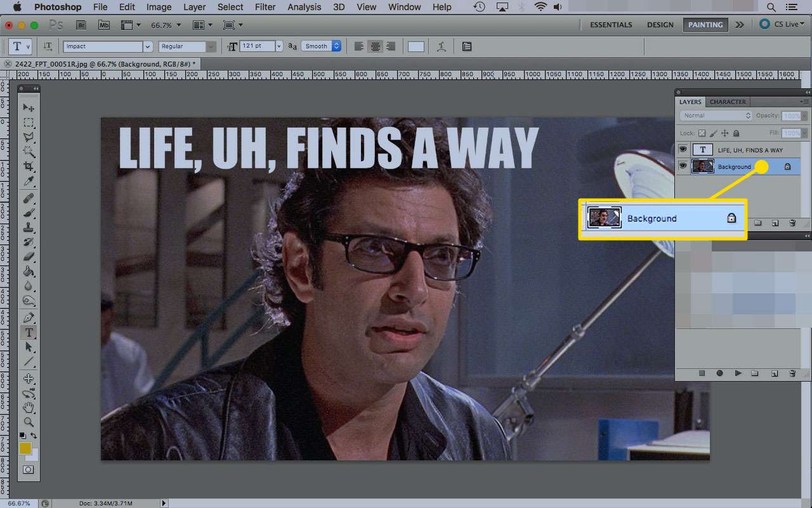Open the Filter menu
The image size is (812, 508).
coord(265,7)
